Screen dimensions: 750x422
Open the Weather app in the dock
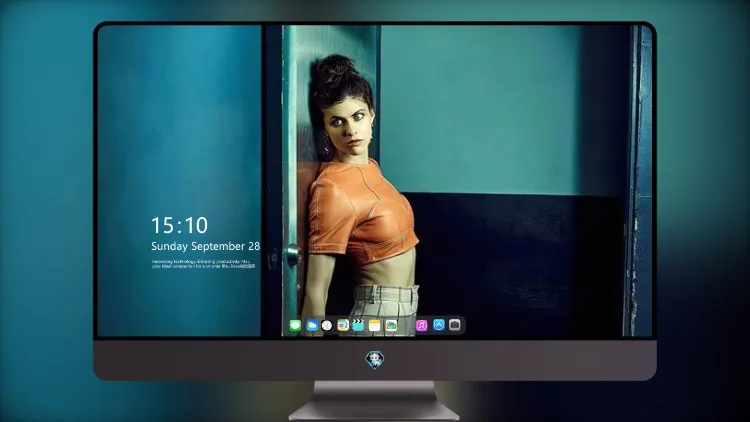coord(312,325)
